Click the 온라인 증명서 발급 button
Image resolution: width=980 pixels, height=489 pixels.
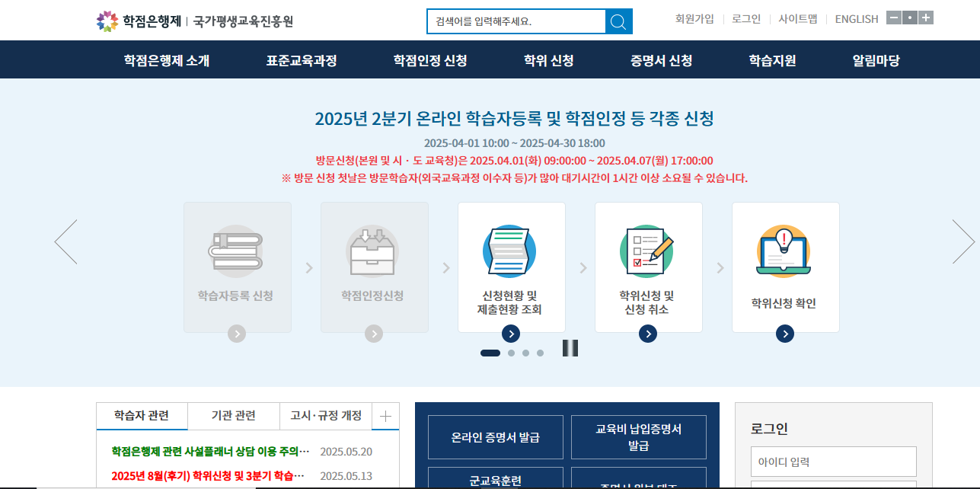click(x=495, y=436)
